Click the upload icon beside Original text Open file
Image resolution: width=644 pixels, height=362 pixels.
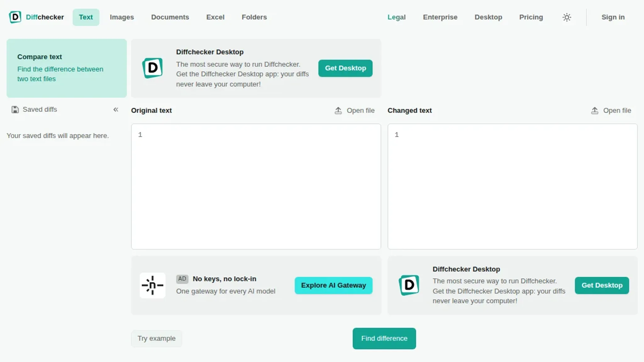tap(338, 111)
